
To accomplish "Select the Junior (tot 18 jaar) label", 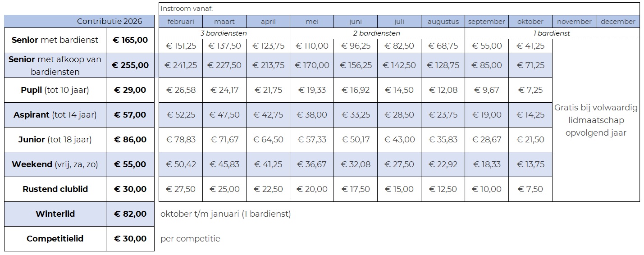I will (55, 140).
